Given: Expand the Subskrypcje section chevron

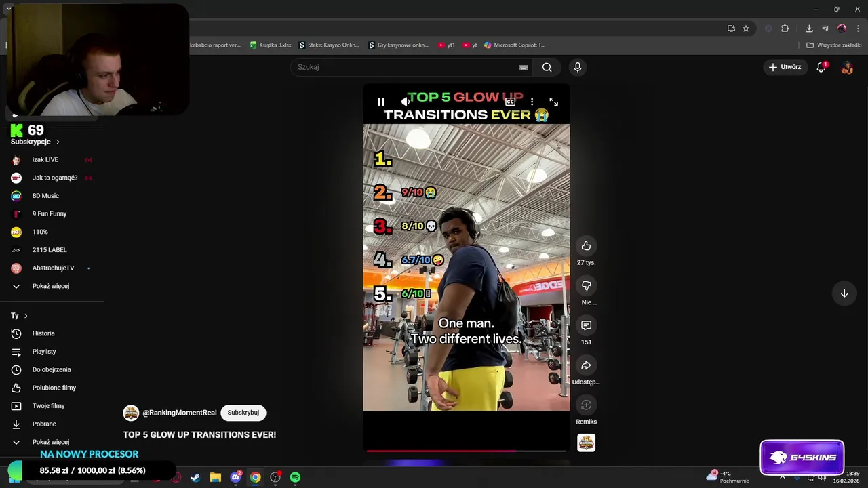Looking at the screenshot, I should coord(58,142).
